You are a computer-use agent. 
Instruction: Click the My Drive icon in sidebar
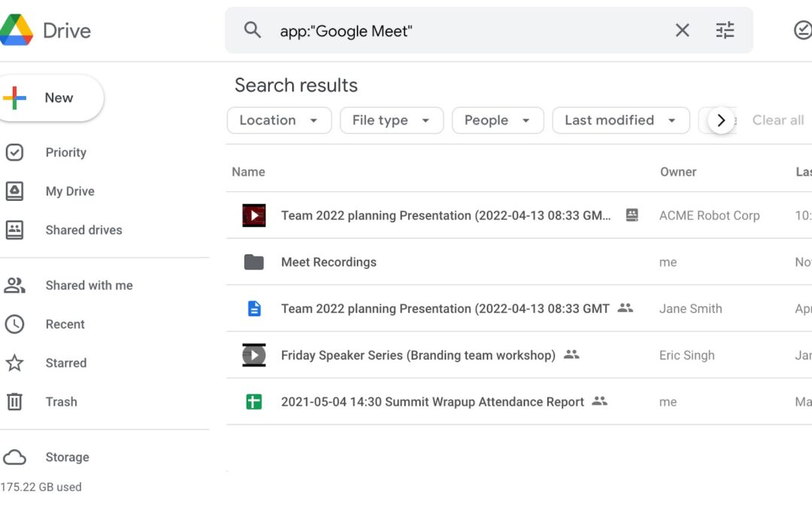coord(14,191)
